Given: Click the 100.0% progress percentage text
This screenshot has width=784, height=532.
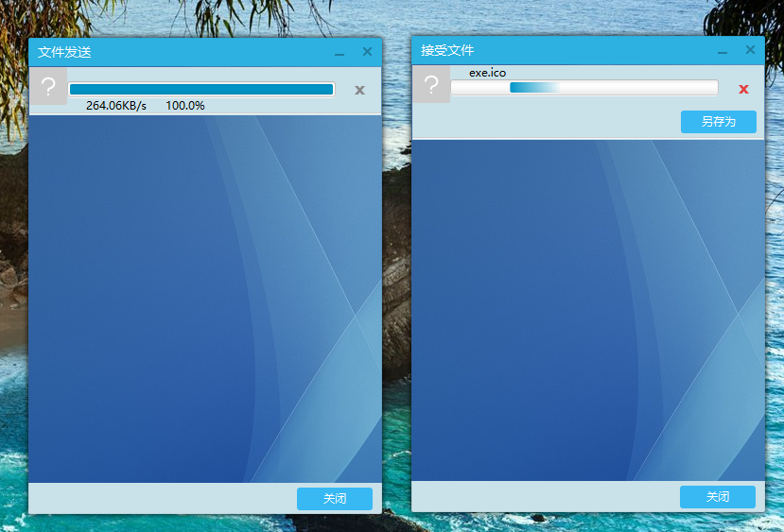Looking at the screenshot, I should tap(185, 106).
